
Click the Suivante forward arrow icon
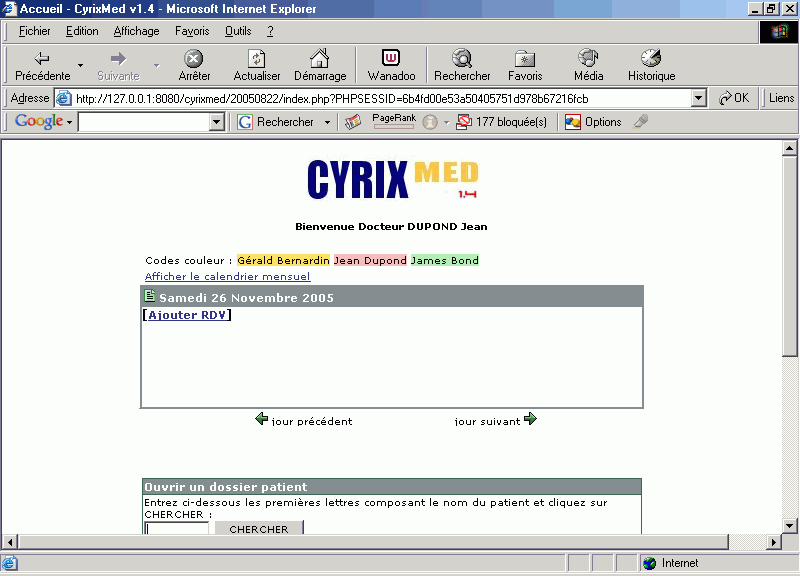(x=118, y=58)
